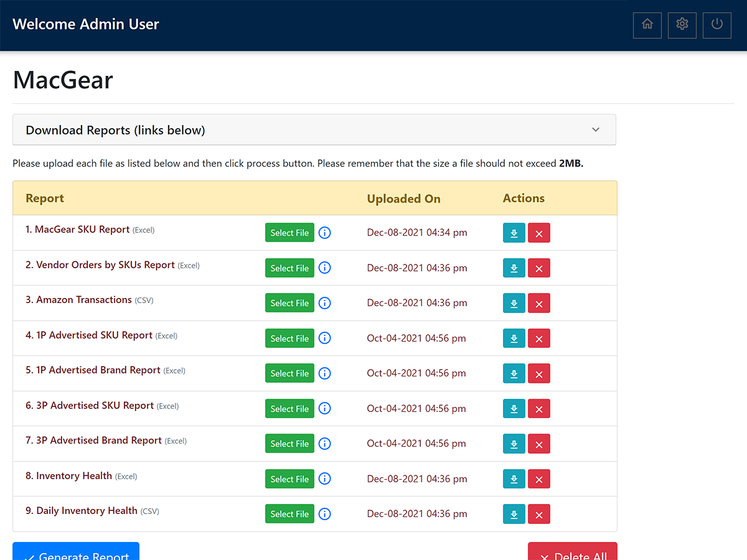Navigate home using the house icon

point(647,25)
